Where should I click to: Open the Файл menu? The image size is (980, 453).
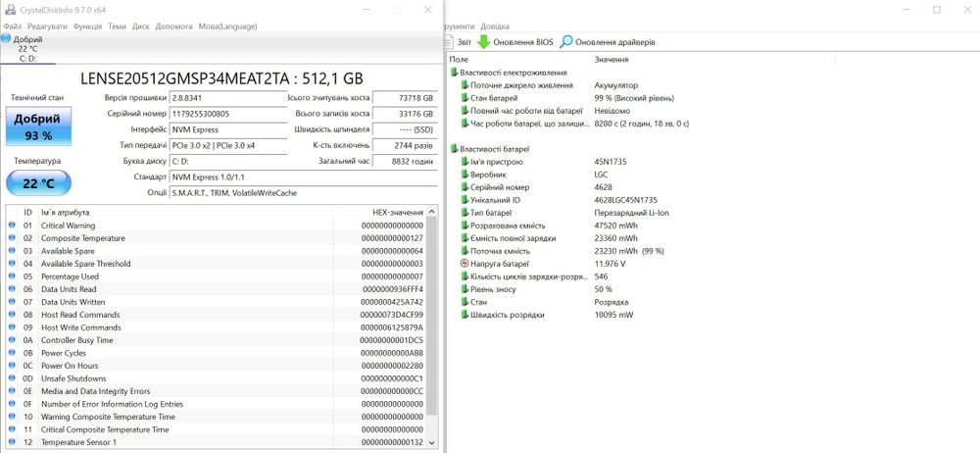(x=13, y=25)
